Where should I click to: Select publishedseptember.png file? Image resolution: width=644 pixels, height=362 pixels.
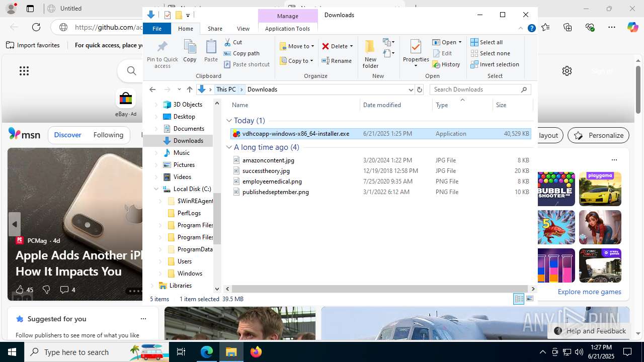pos(275,192)
